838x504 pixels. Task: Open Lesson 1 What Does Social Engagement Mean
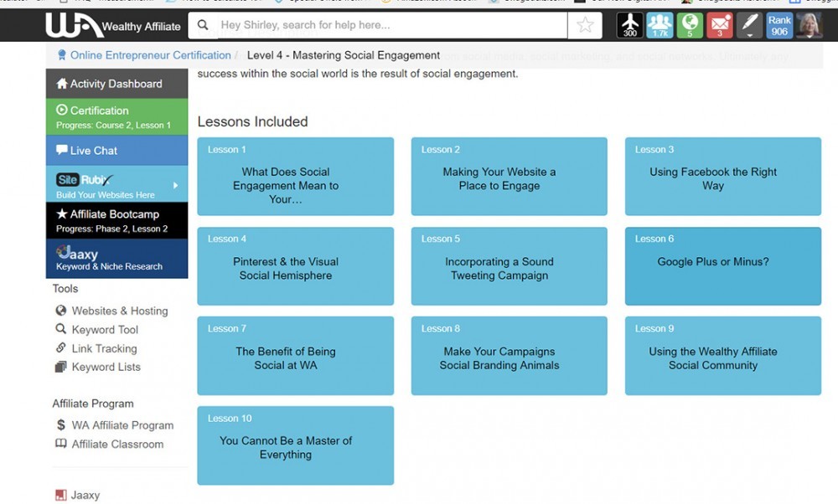coord(296,177)
